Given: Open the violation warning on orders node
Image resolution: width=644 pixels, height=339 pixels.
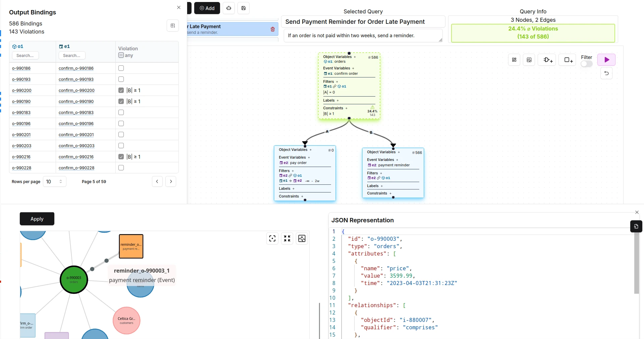Looking at the screenshot, I should tap(372, 107).
